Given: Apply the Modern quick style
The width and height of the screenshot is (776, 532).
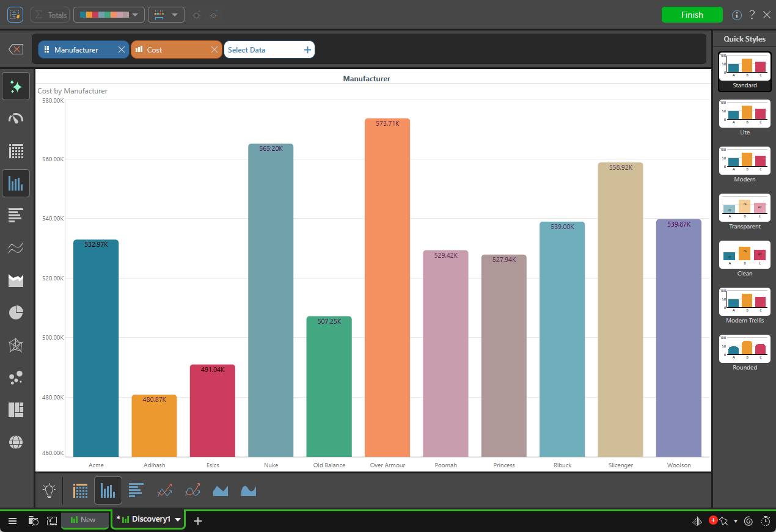Looking at the screenshot, I should click(745, 166).
